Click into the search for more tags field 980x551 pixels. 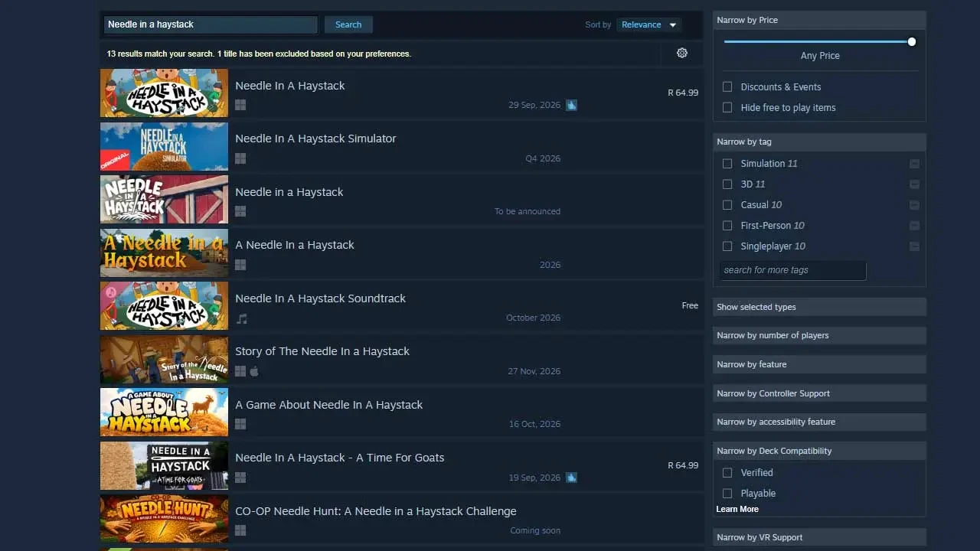(x=792, y=270)
